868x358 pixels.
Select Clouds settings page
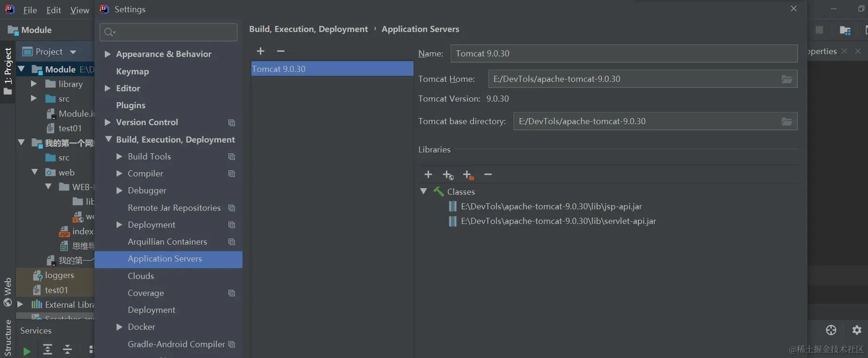pos(141,276)
